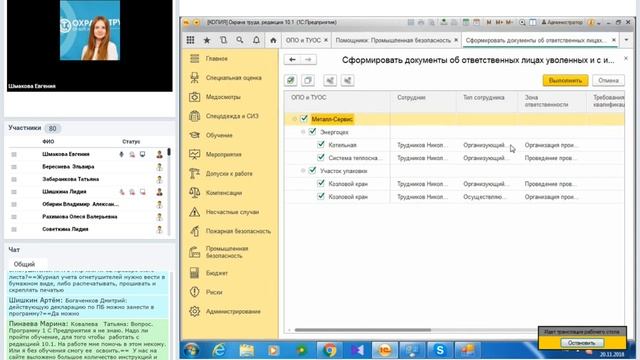Close the ОПО и ТУОС tab
This screenshot has width=640, height=360.
[x=326, y=40]
